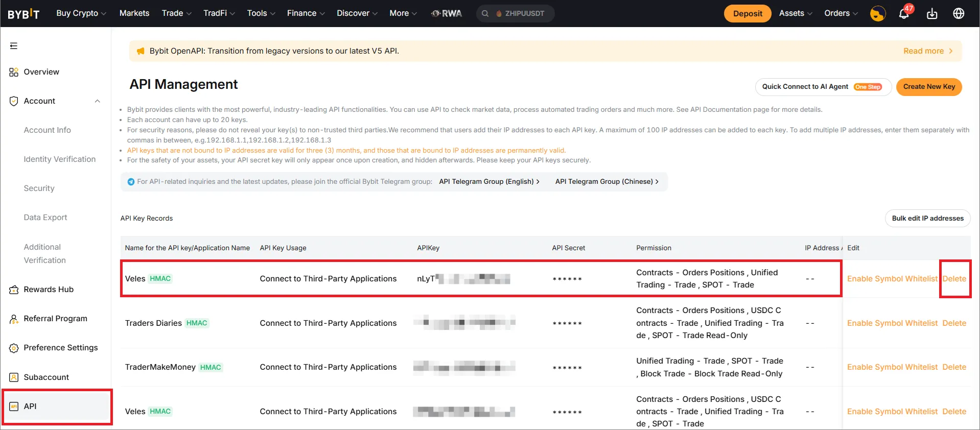
Task: Open API Telegram Group (English) link
Action: 489,182
